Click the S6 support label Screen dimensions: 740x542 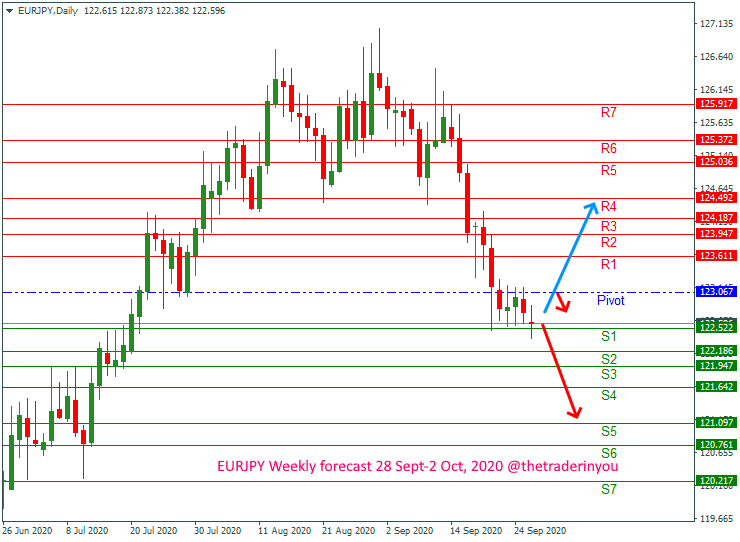pyautogui.click(x=608, y=454)
